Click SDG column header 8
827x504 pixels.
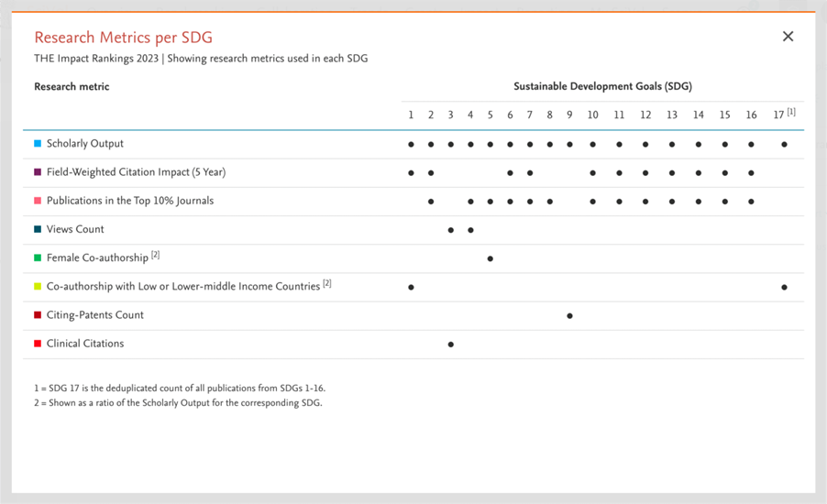pos(549,115)
